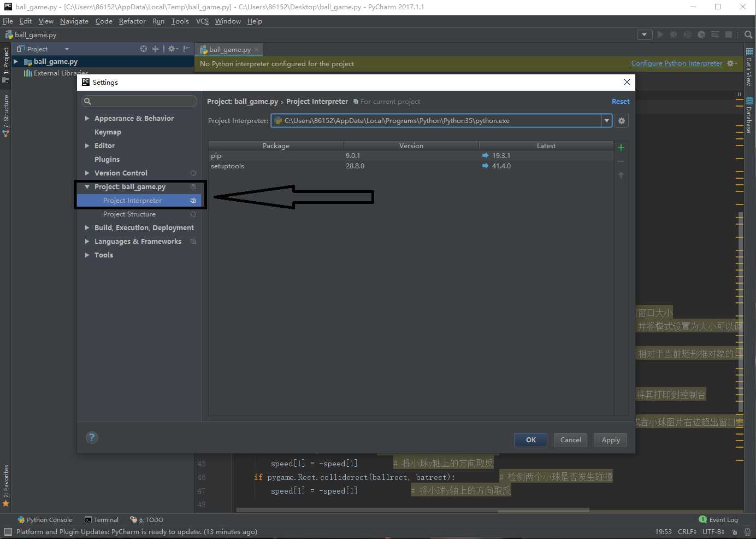Expand the Editor settings section

click(87, 145)
